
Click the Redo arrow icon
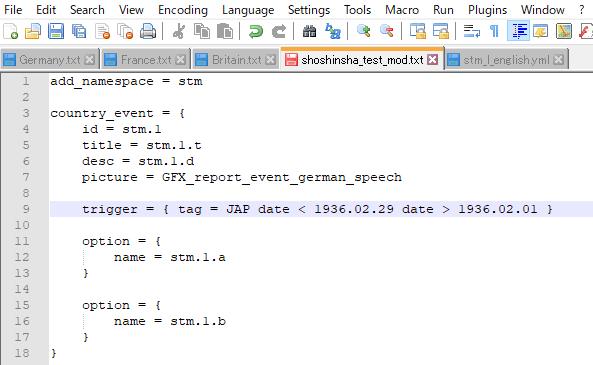coord(279,31)
